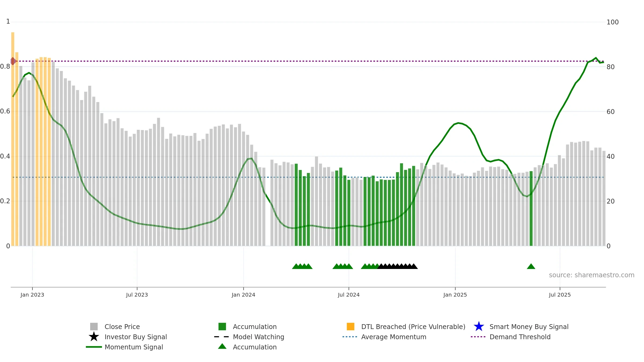
Task: Click the Jan 2025 axis label
Action: pos(455,295)
